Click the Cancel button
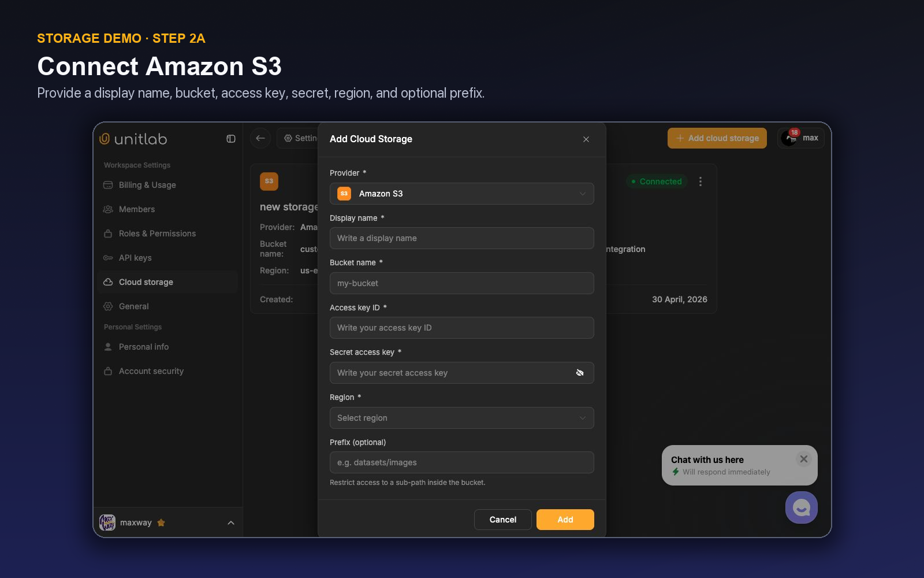 [503, 520]
